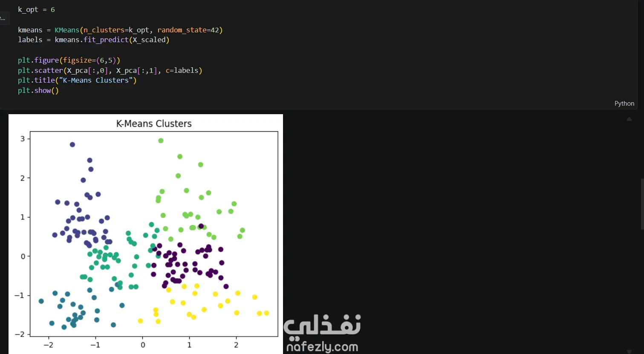Place cursor on the plt.scatter line
This screenshot has height=354, width=644.
[x=110, y=70]
